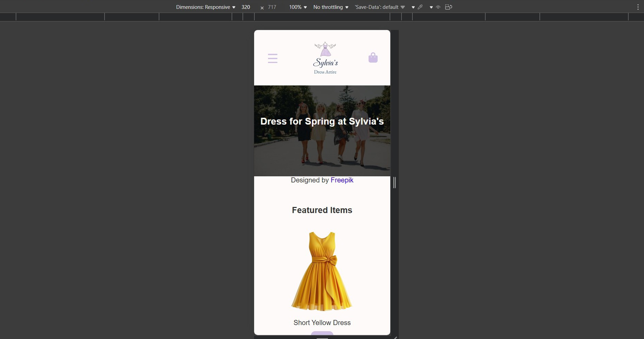The width and height of the screenshot is (644, 339).
Task: Open the hamburger navigation menu
Action: tap(272, 58)
